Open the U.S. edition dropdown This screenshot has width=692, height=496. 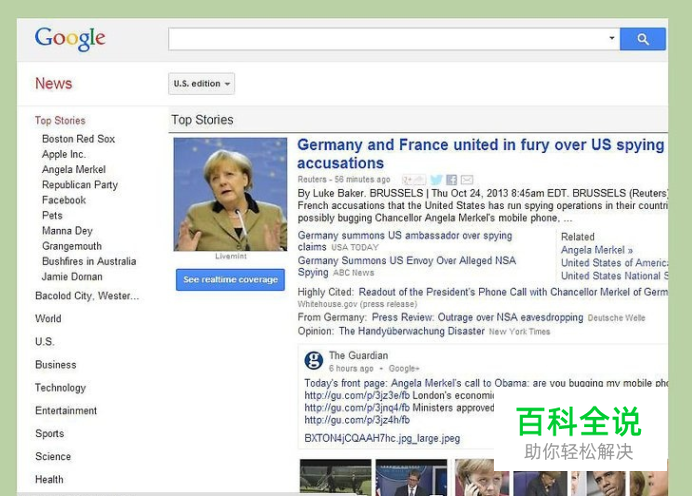pos(201,83)
